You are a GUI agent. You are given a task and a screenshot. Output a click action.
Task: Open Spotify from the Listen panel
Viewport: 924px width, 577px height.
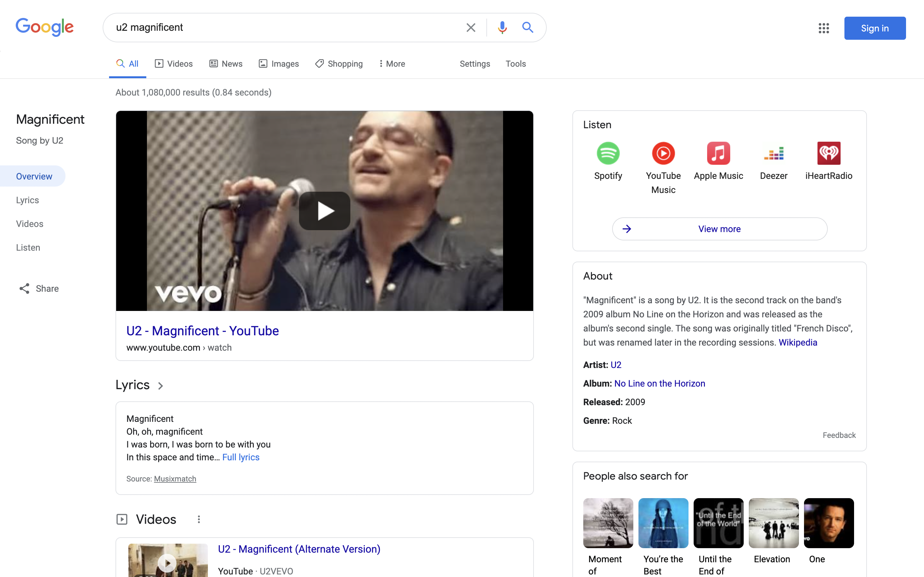tap(608, 154)
